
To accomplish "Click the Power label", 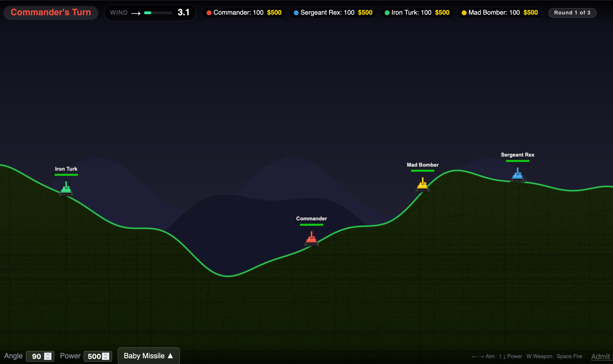I will click(x=70, y=356).
